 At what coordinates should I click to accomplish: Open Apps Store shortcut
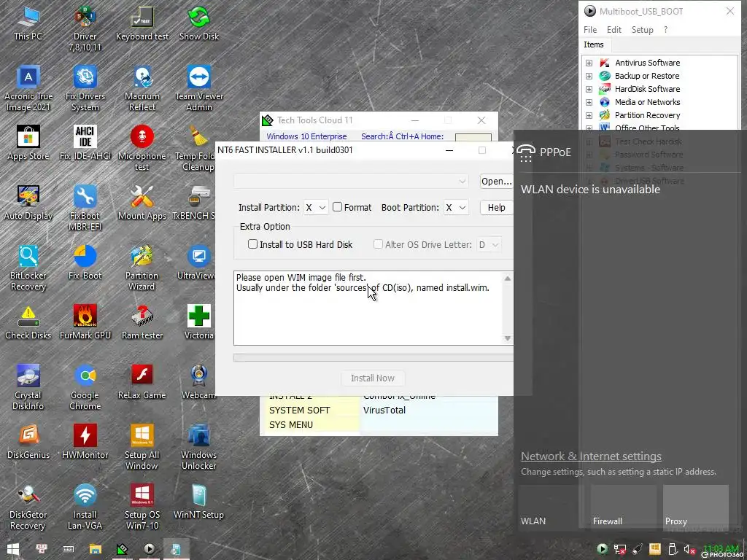coord(28,143)
